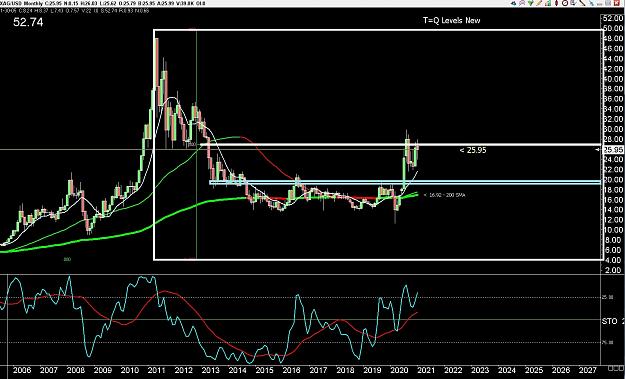Click the second data line reading 52.74
The height and width of the screenshot is (379, 625).
click(75, 11)
